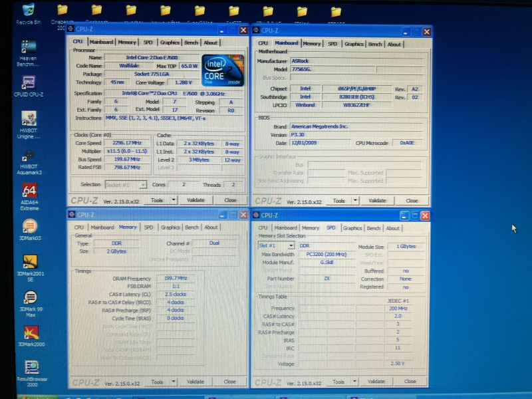Launch CPUID CPU-Z desktop shortcut
Image resolution: width=532 pixels, height=399 pixels.
(29, 86)
